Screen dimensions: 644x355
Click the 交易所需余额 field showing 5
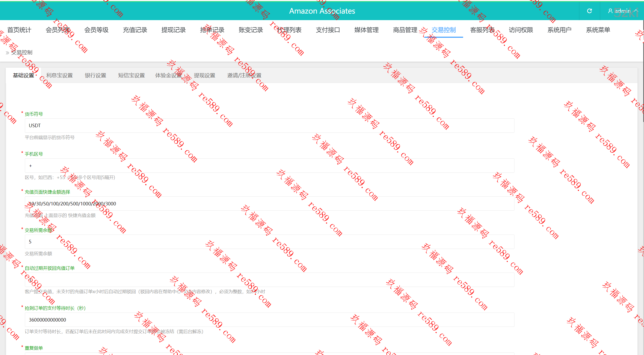[269, 242]
